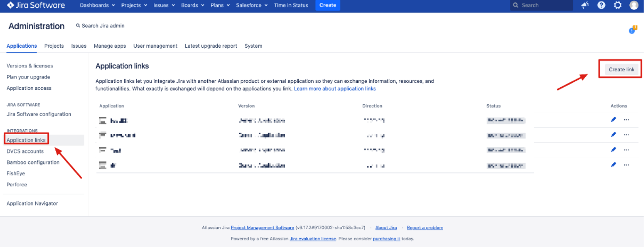The width and height of the screenshot is (644, 247).
Task: Click the Create link button
Action: click(621, 70)
